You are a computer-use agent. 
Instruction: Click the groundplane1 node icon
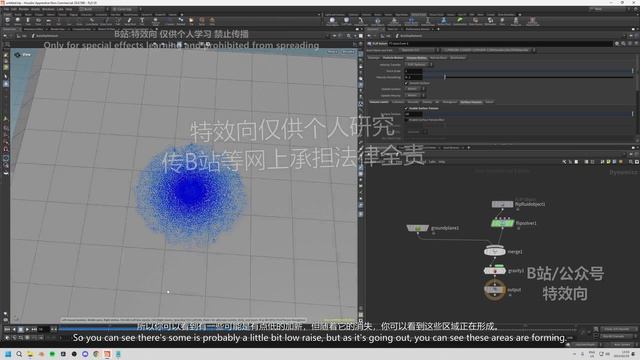(418, 228)
